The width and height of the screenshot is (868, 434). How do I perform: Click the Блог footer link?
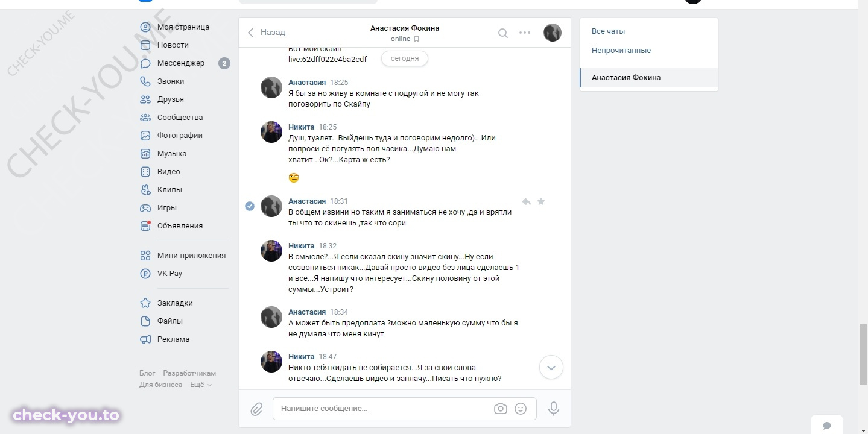pyautogui.click(x=147, y=373)
